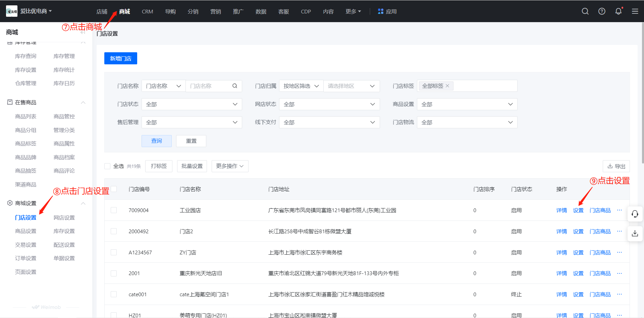Click the 查询 button
Viewport: 644px width, 318px height.
[x=157, y=141]
